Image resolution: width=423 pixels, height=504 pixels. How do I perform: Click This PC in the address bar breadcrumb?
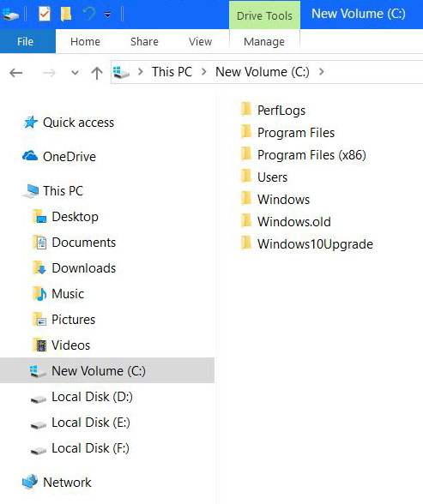click(x=172, y=72)
